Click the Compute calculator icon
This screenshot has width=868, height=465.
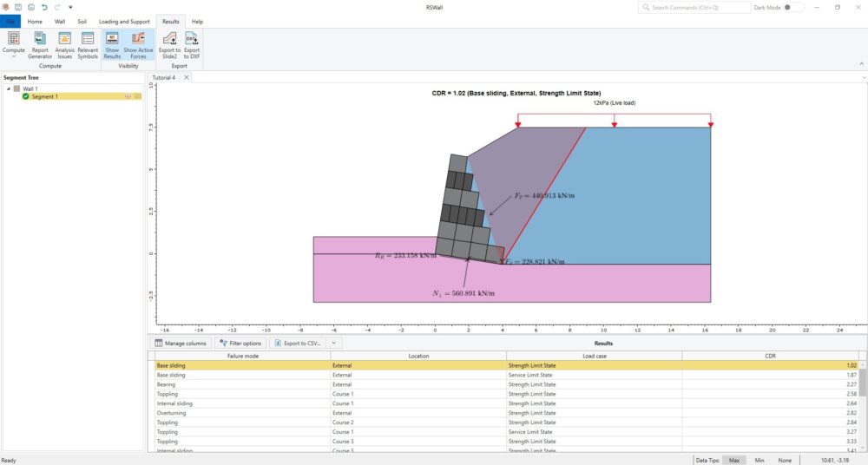click(14, 39)
